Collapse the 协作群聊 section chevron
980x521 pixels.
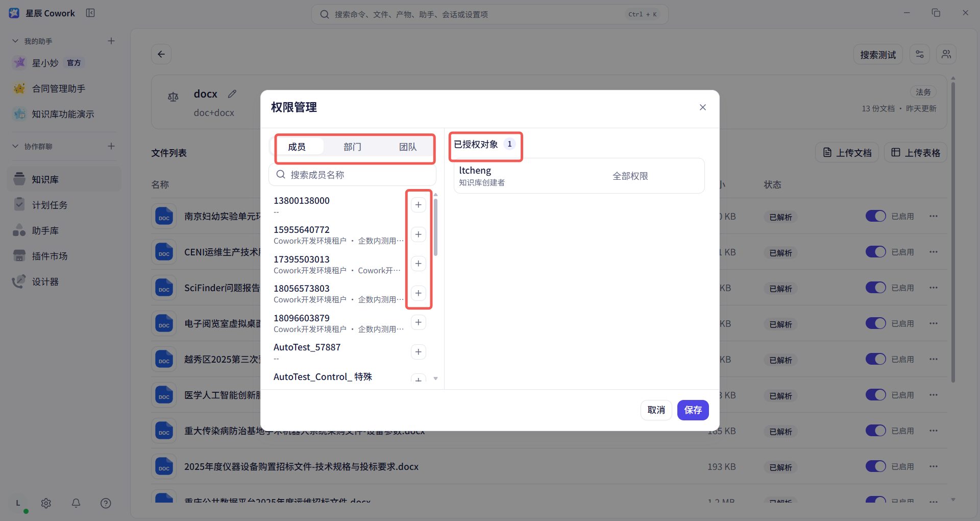tap(15, 146)
